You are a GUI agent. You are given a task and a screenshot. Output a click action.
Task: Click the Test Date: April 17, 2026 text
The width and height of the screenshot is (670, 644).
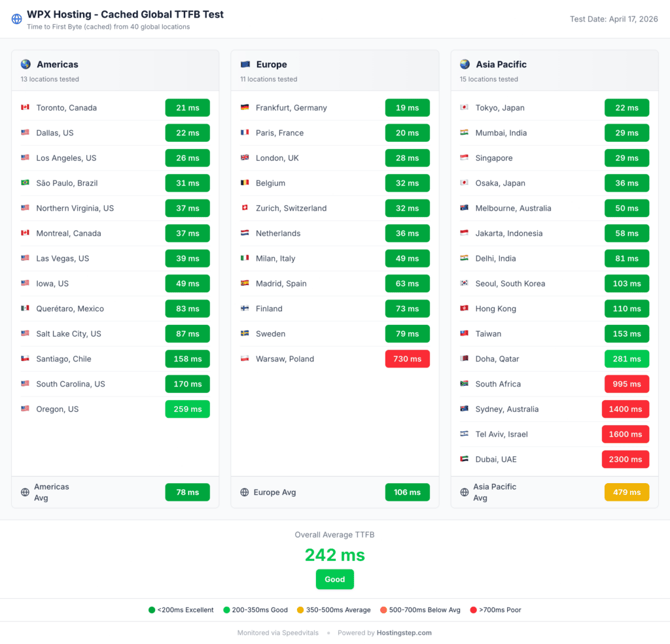point(614,19)
